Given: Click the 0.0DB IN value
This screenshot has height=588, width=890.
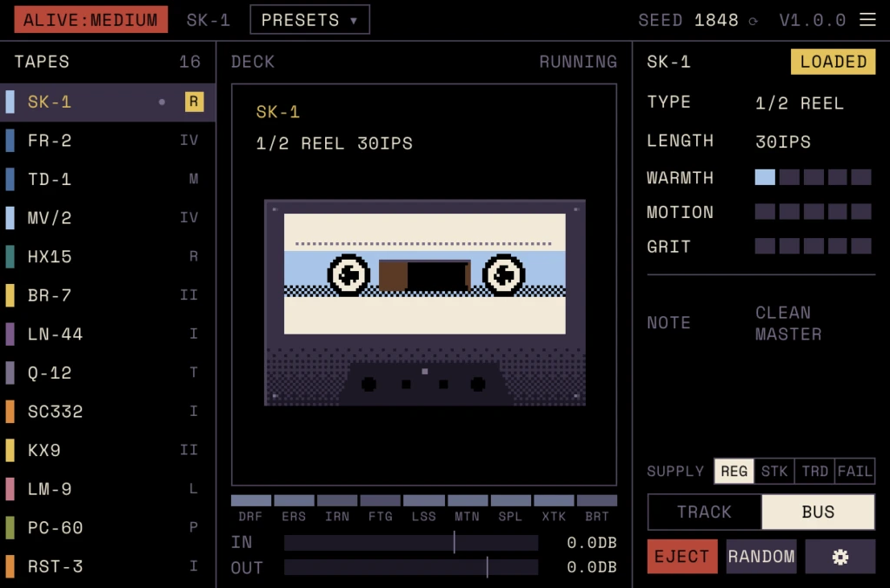Looking at the screenshot, I should [x=591, y=543].
